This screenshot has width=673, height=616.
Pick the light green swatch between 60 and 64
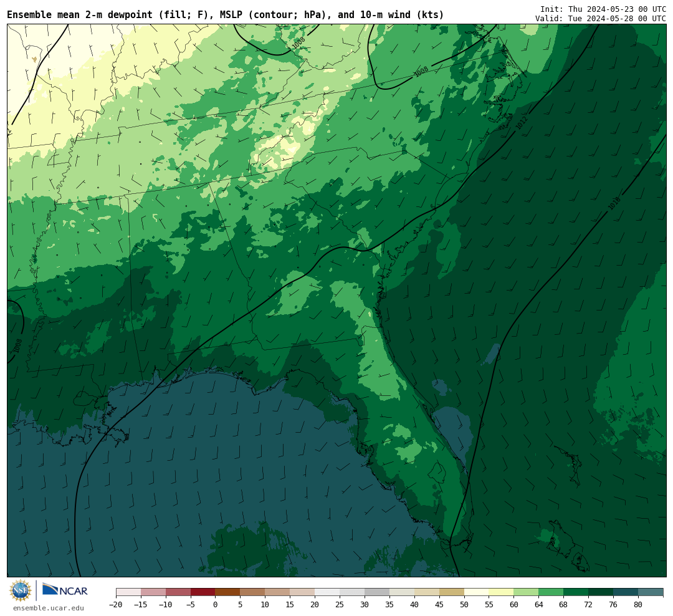[x=526, y=592]
